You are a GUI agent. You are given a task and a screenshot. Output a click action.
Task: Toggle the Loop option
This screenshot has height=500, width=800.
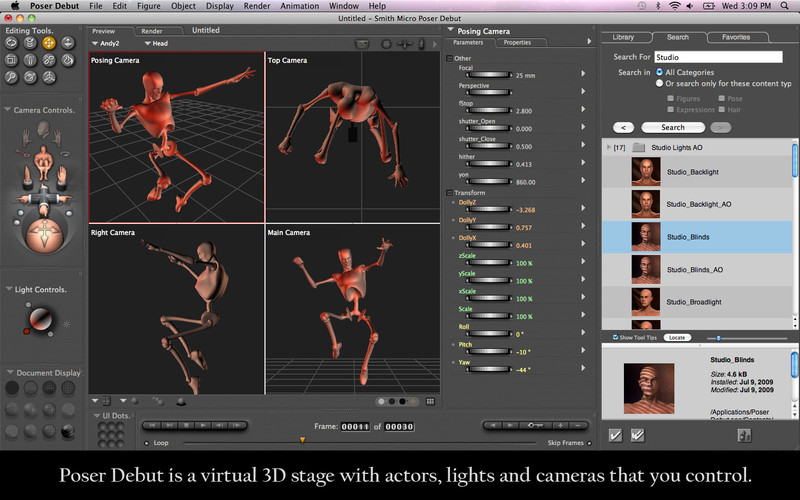[x=147, y=443]
